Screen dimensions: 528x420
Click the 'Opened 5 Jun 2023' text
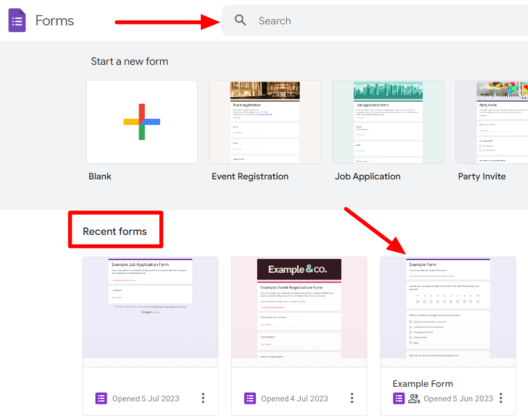(x=458, y=398)
